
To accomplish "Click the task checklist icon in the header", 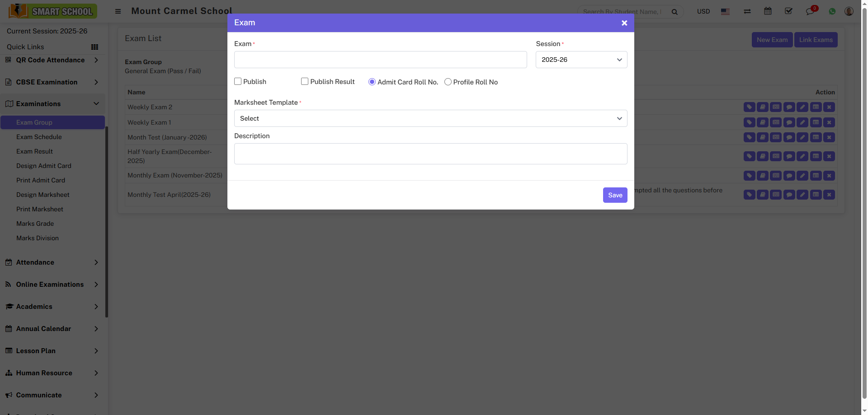I will 789,11.
